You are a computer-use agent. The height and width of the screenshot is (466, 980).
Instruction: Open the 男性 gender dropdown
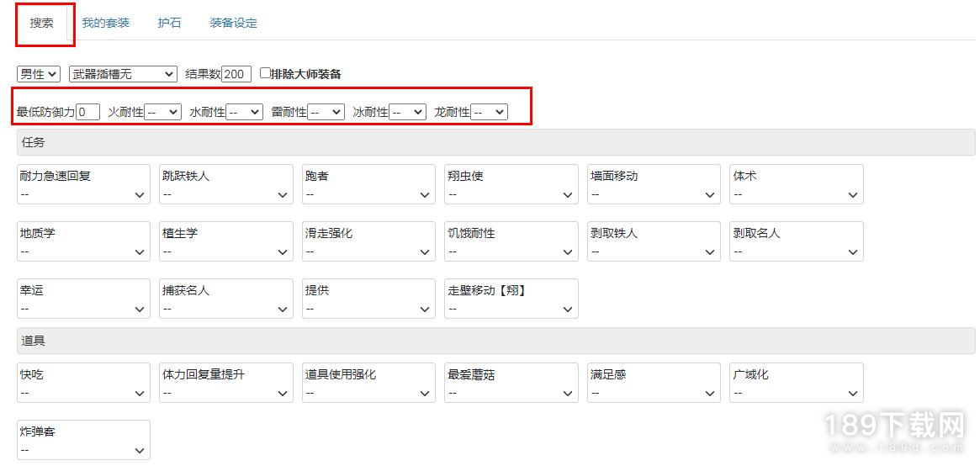pos(38,74)
